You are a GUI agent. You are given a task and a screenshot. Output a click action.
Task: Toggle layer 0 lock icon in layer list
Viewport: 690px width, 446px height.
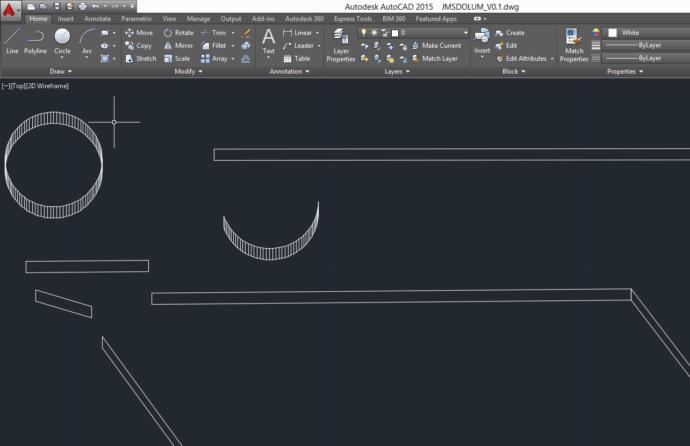385,33
